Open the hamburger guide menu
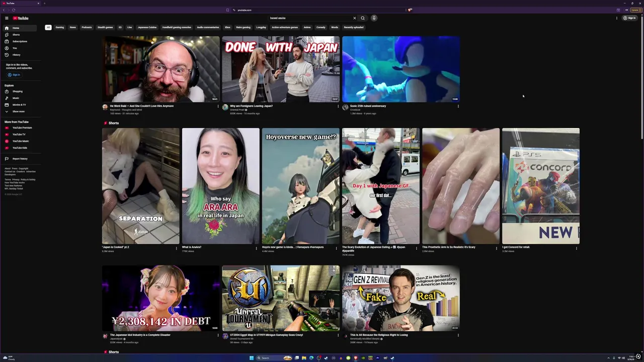The width and height of the screenshot is (644, 362). point(7,18)
